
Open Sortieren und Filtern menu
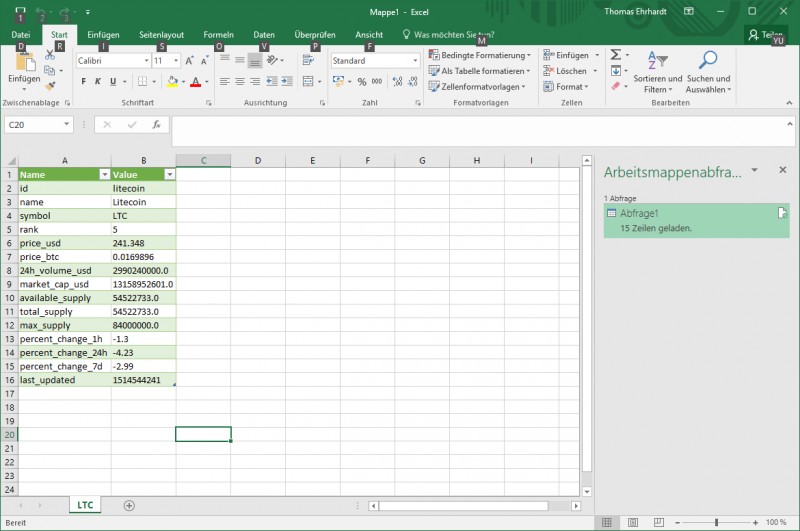point(658,71)
